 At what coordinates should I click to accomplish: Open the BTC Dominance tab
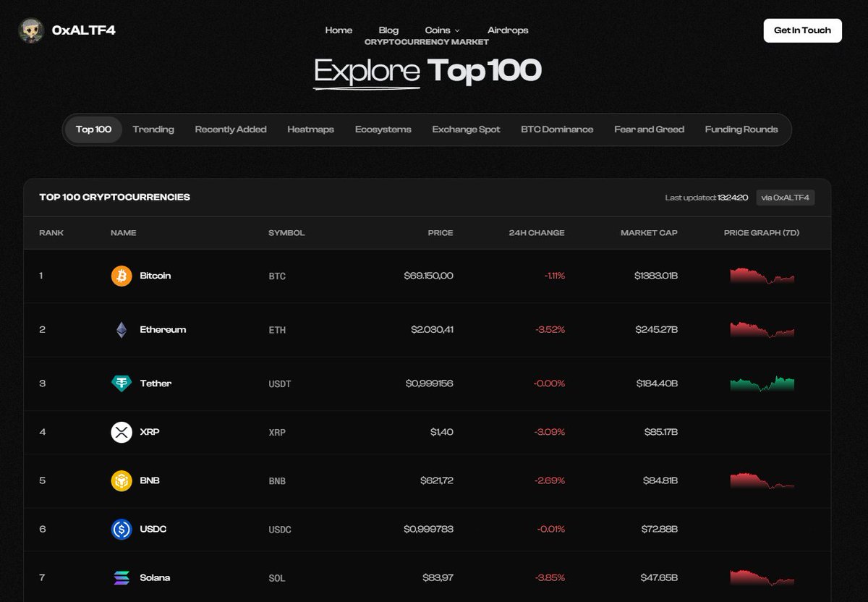557,130
